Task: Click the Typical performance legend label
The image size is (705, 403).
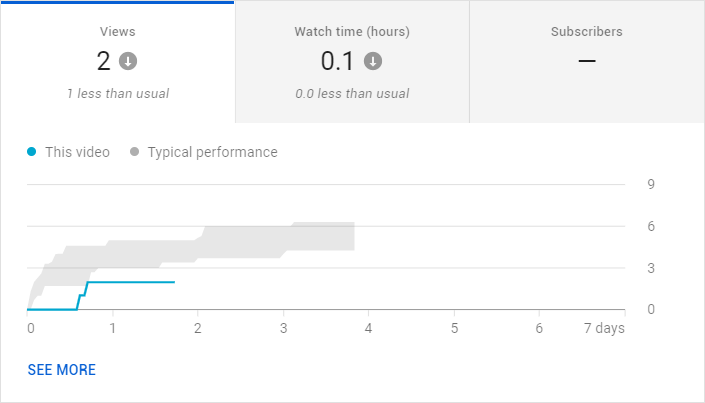Action: click(x=213, y=152)
